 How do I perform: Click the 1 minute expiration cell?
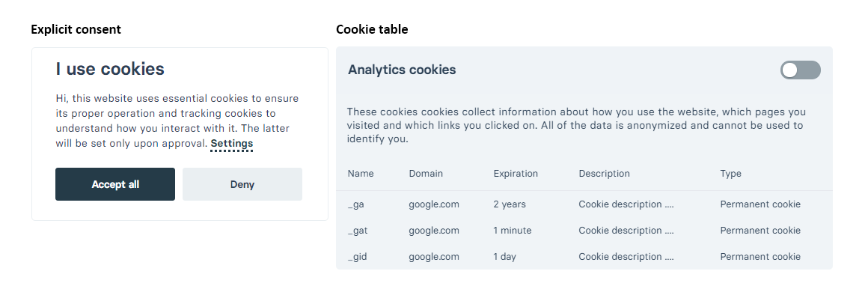512,231
